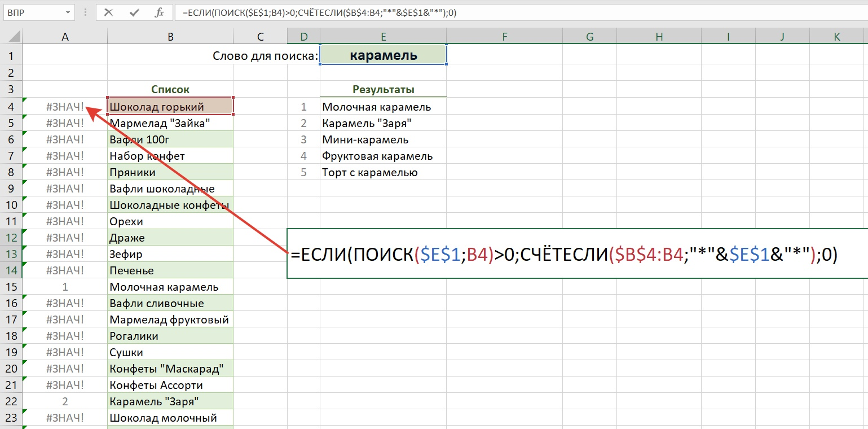
Task: Select the column K header
Action: (837, 37)
